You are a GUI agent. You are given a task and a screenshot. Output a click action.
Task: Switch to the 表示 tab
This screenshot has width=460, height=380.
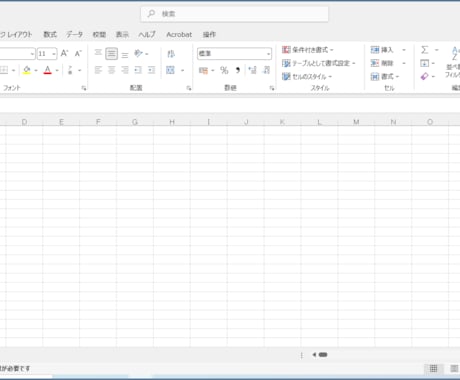(122, 34)
